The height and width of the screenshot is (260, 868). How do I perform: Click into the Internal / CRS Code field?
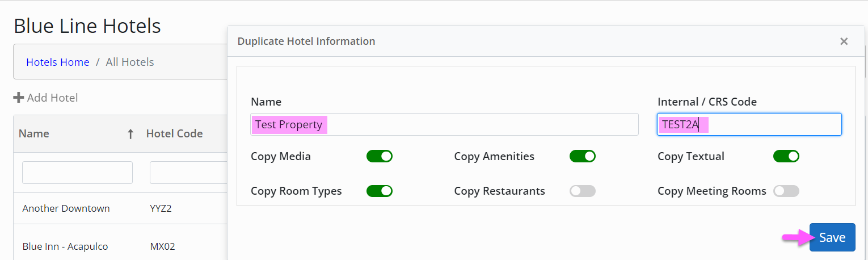(749, 124)
